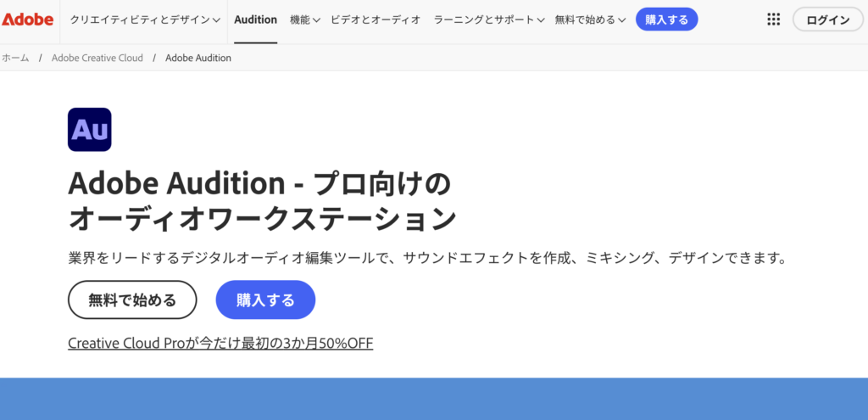This screenshot has width=868, height=420.
Task: Open Adobe Creative Cloud breadcrumb link
Action: 97,58
